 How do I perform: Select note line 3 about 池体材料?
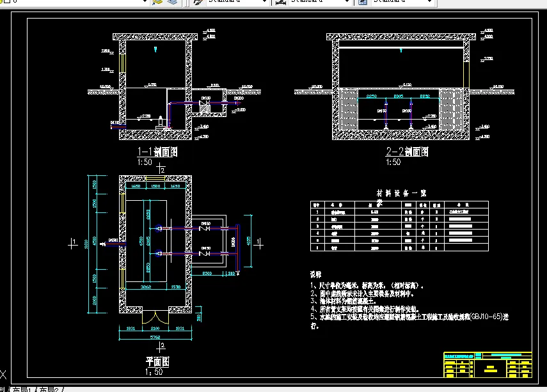(x=343, y=301)
